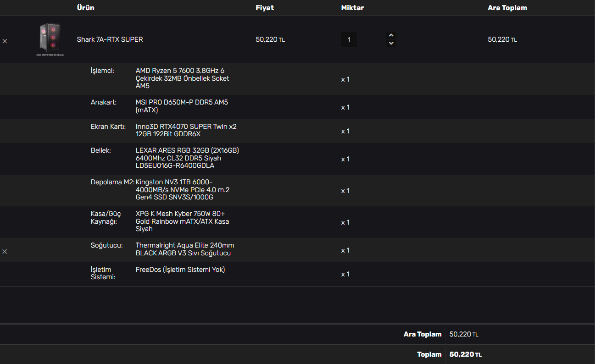Click the bold Toplam 50,220 TL amount
Image resolution: width=595 pixels, height=364 pixels.
465,354
